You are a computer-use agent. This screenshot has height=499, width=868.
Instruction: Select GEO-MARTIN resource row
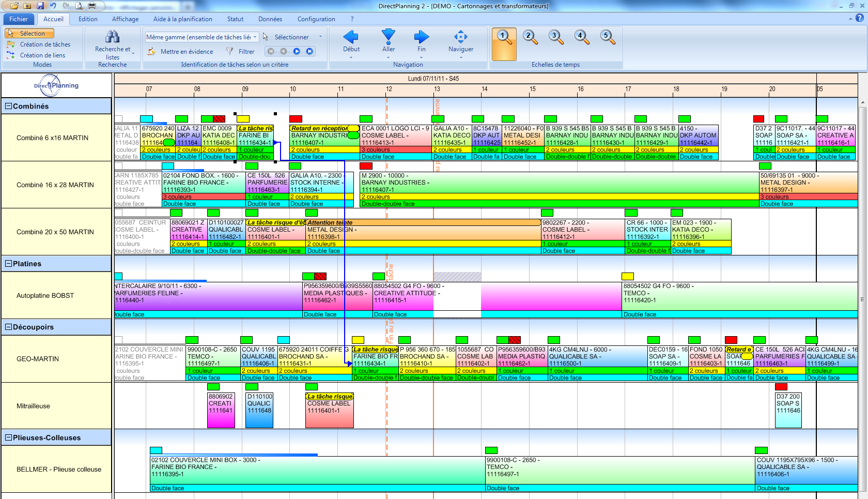coord(56,359)
